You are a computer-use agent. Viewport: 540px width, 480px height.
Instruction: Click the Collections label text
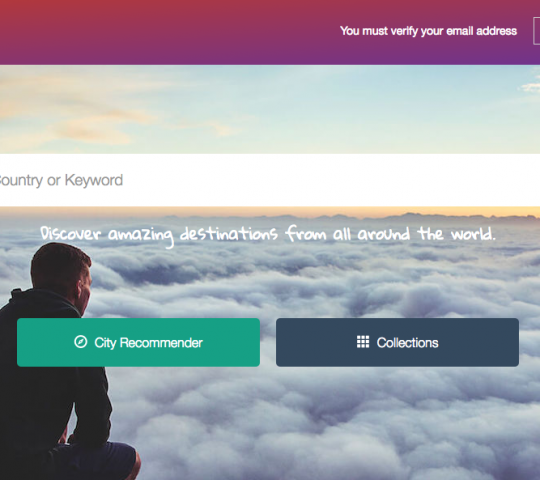click(x=407, y=343)
